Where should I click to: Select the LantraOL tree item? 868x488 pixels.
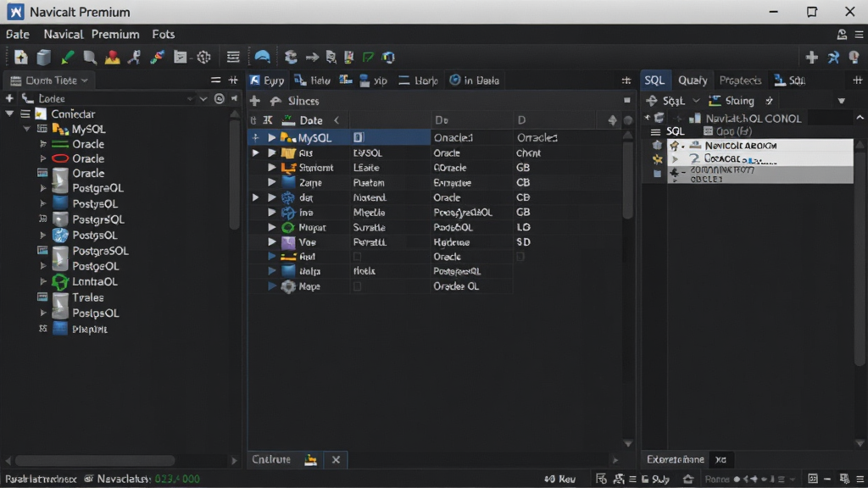[95, 281]
